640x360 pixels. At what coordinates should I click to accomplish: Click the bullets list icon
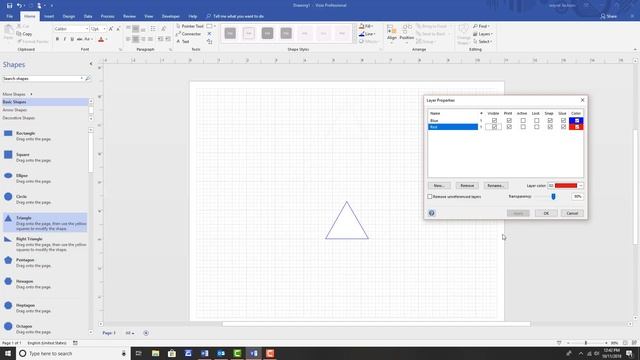pos(153,29)
